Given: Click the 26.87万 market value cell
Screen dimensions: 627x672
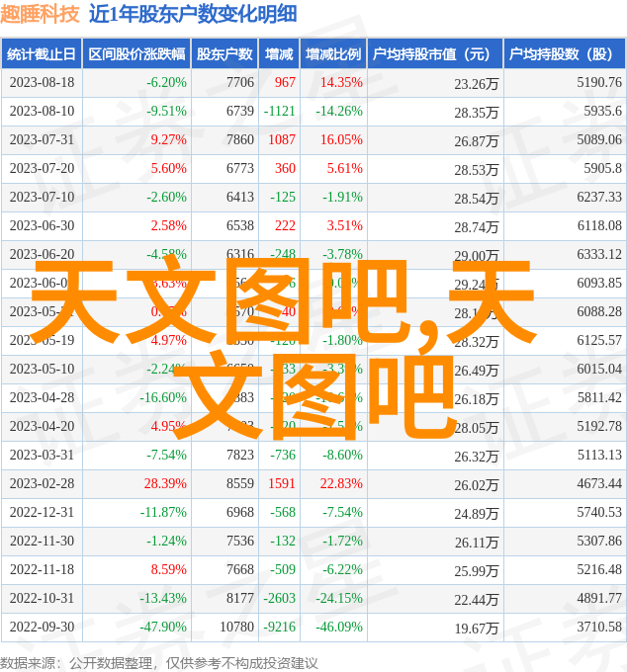Looking at the screenshot, I should [x=477, y=141].
